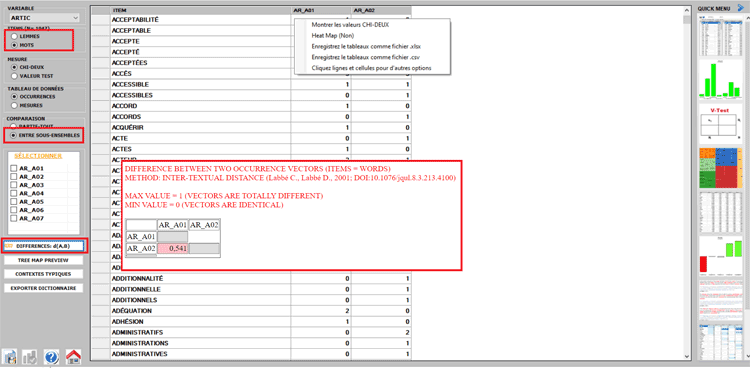Click the export-to-file icon at bottom left
Screen dimensions: 750x368
10,357
